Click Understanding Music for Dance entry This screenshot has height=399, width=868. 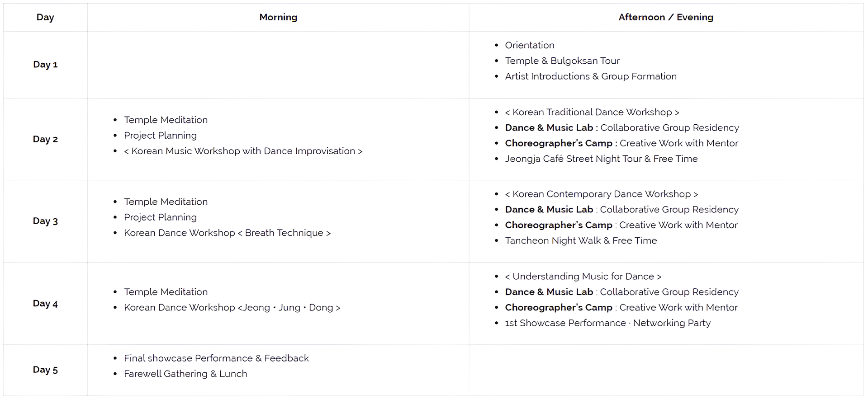click(x=583, y=276)
